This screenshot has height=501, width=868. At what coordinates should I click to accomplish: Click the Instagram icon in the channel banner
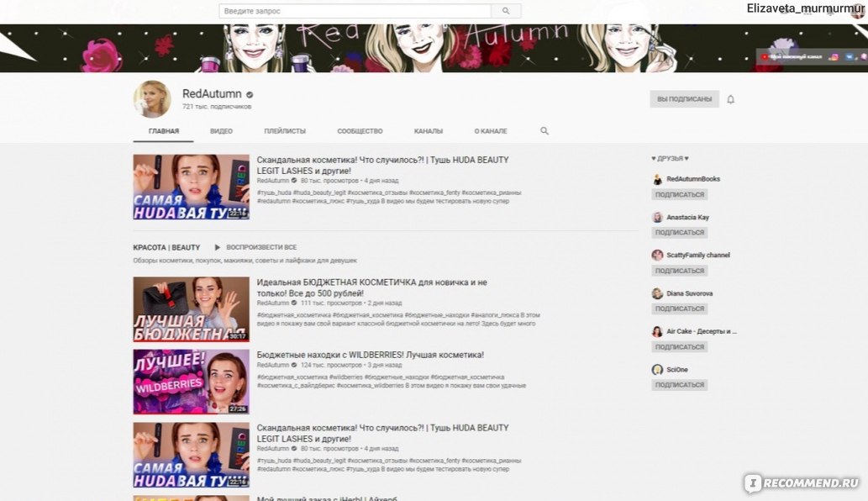point(833,57)
